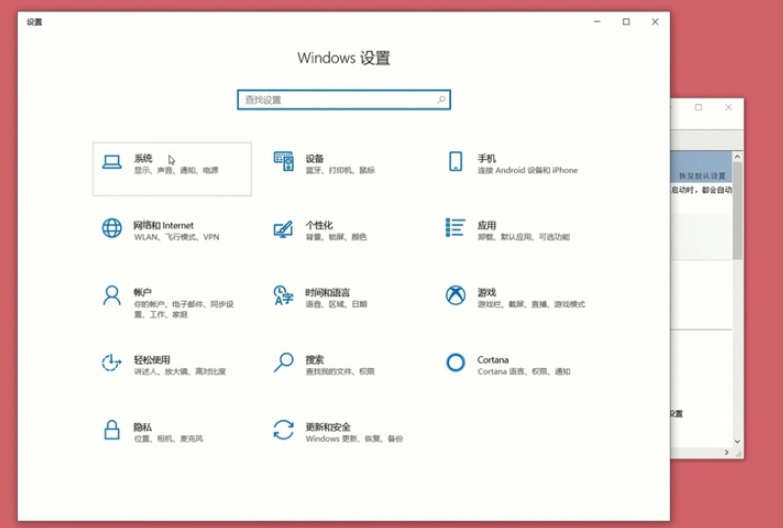783x528 pixels.
Task: Click scroll-down arrow in background window
Action: [x=738, y=442]
